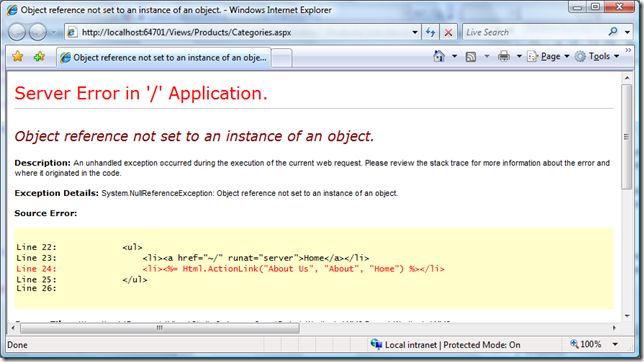Image resolution: width=644 pixels, height=362 pixels.
Task: Click the Local intranet security zone icon
Action: pyautogui.click(x=376, y=344)
